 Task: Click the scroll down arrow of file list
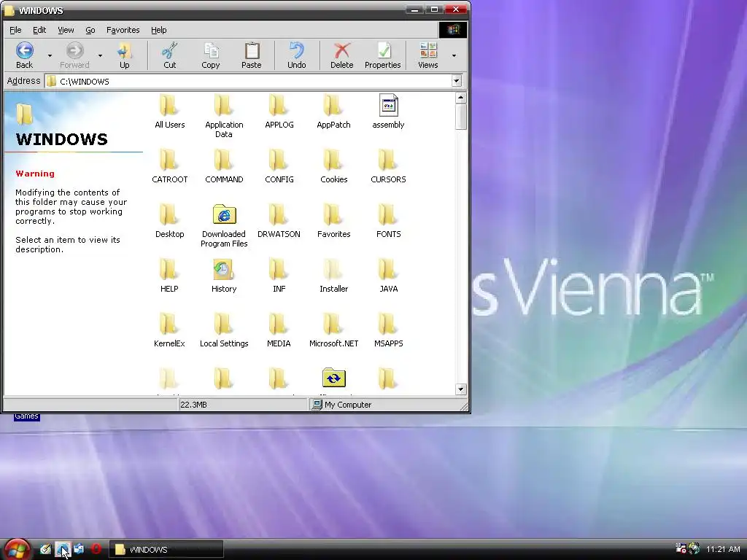point(460,389)
